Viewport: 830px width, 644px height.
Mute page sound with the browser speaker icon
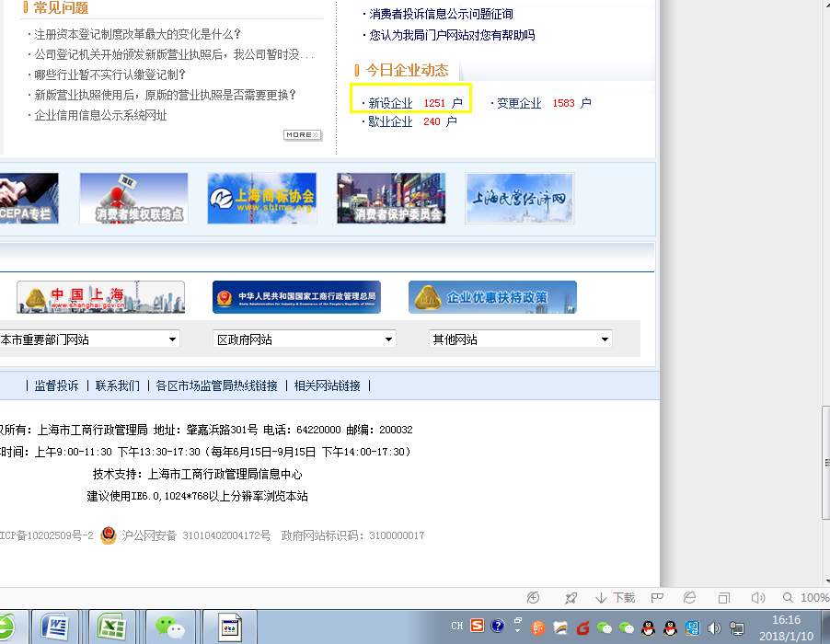coord(758,598)
